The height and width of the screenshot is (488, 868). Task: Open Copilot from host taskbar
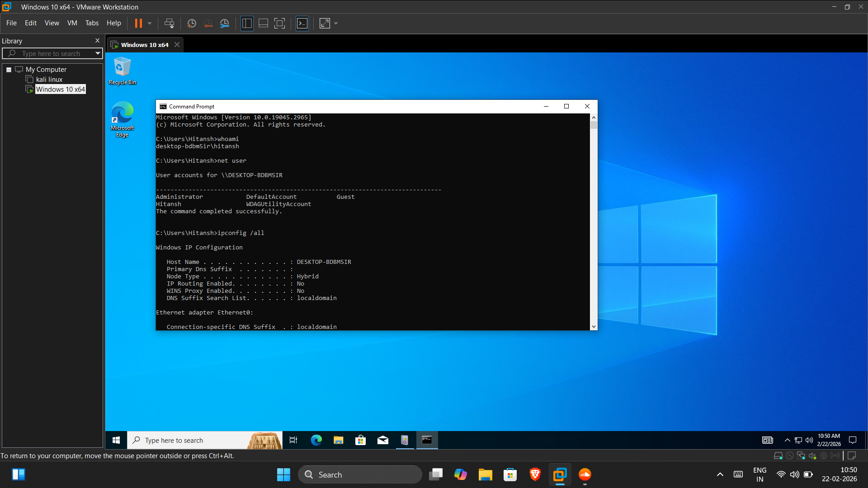(x=460, y=474)
